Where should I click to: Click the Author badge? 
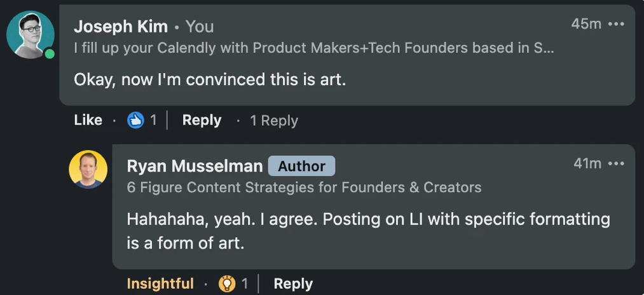[301, 166]
